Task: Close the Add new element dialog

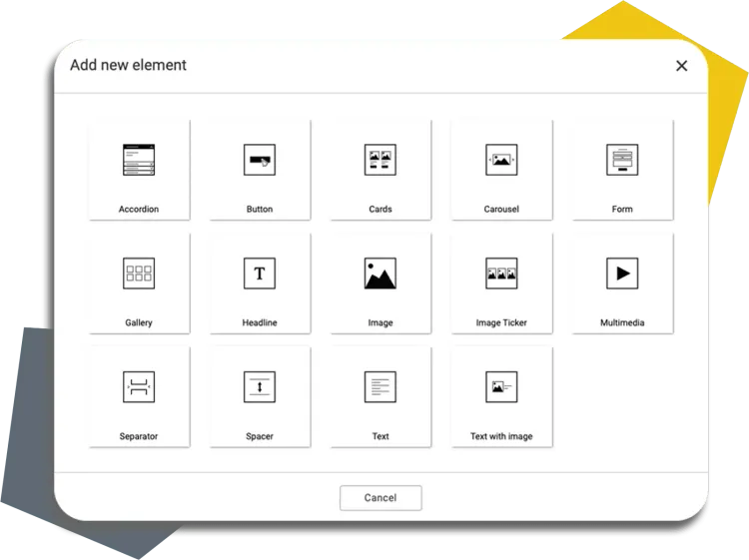Action: pyautogui.click(x=682, y=66)
